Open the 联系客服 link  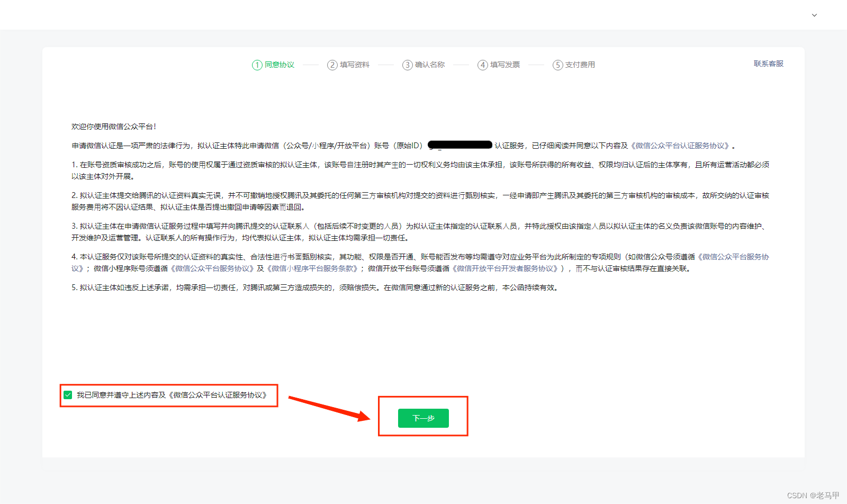point(769,64)
